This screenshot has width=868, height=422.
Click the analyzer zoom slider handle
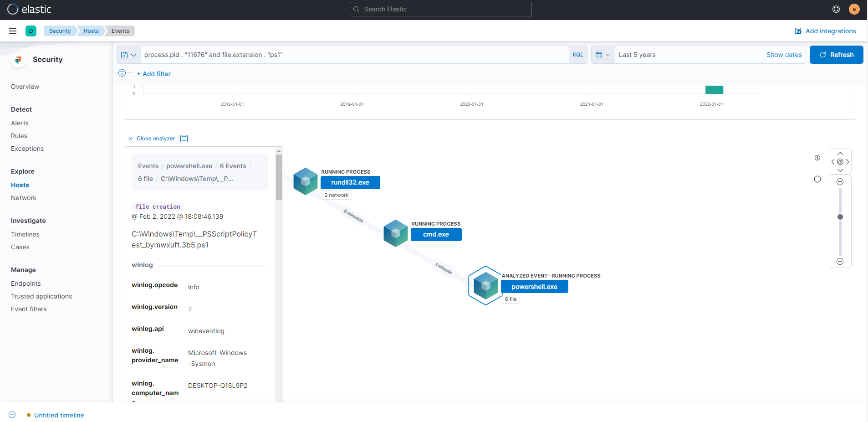[x=840, y=217]
